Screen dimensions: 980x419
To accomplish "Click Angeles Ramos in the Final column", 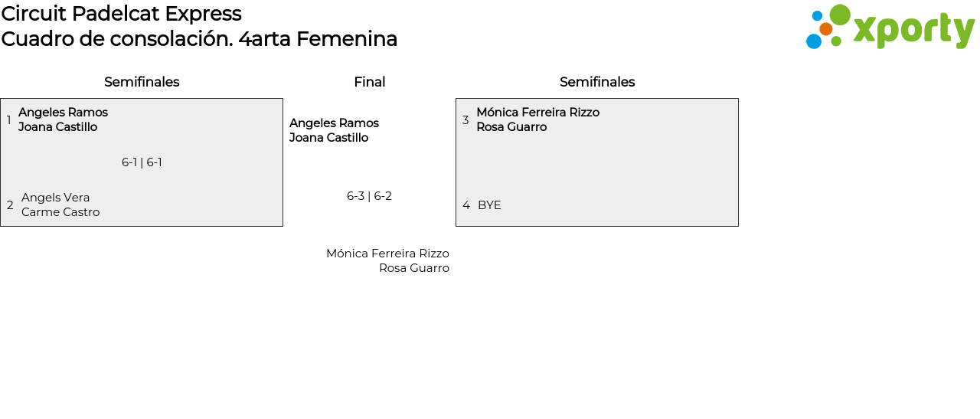I will [334, 123].
